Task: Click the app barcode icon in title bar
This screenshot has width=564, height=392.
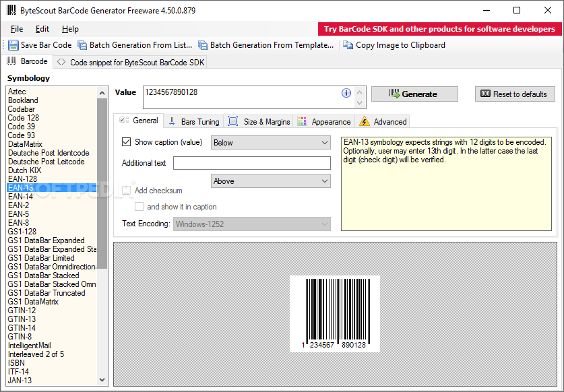Action: point(11,10)
